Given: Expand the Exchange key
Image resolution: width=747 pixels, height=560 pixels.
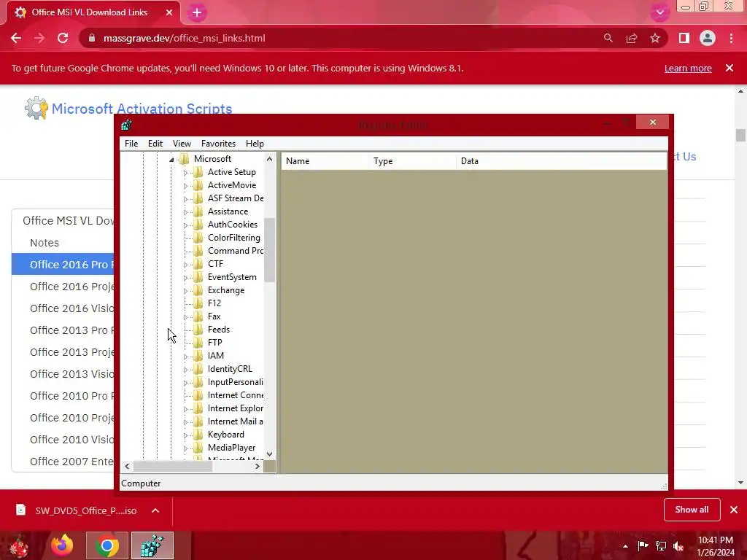Looking at the screenshot, I should pyautogui.click(x=185, y=291).
